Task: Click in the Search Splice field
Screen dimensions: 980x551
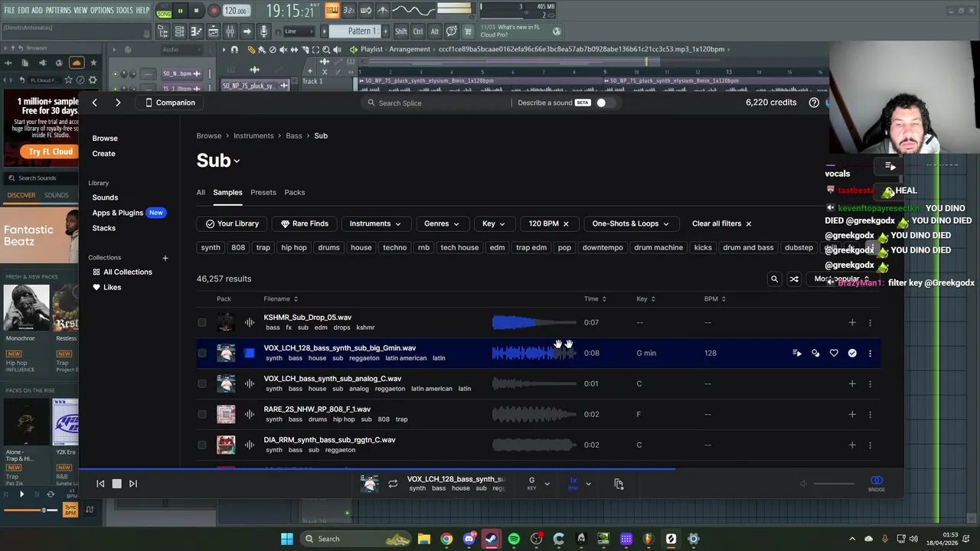Action: (436, 103)
